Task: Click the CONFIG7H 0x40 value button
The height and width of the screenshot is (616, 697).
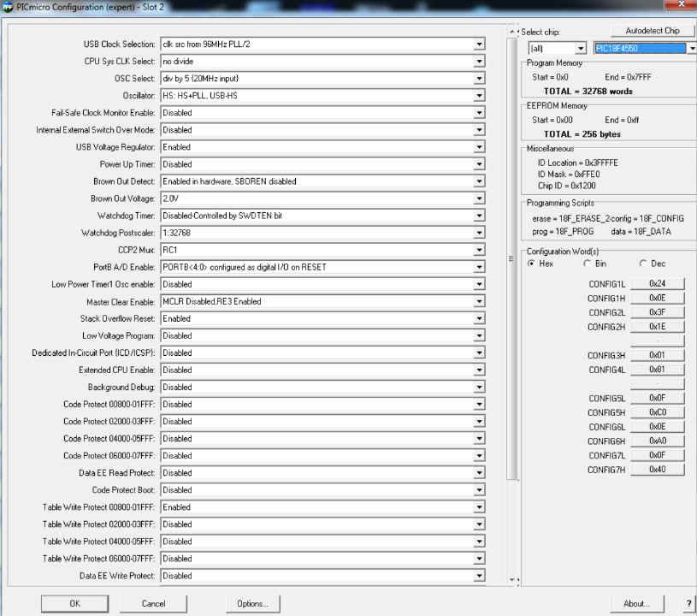Action: pyautogui.click(x=657, y=469)
